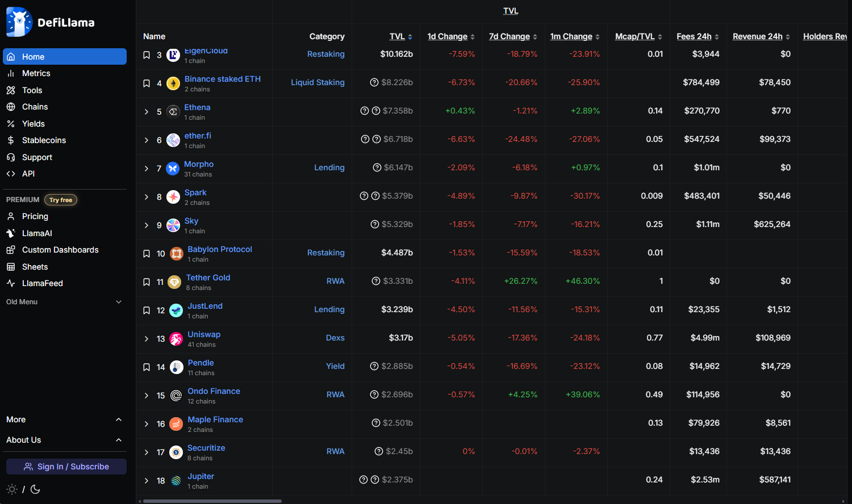Click the question-mark icon beside Pendle TVL
852x504 pixels.
pyautogui.click(x=374, y=366)
